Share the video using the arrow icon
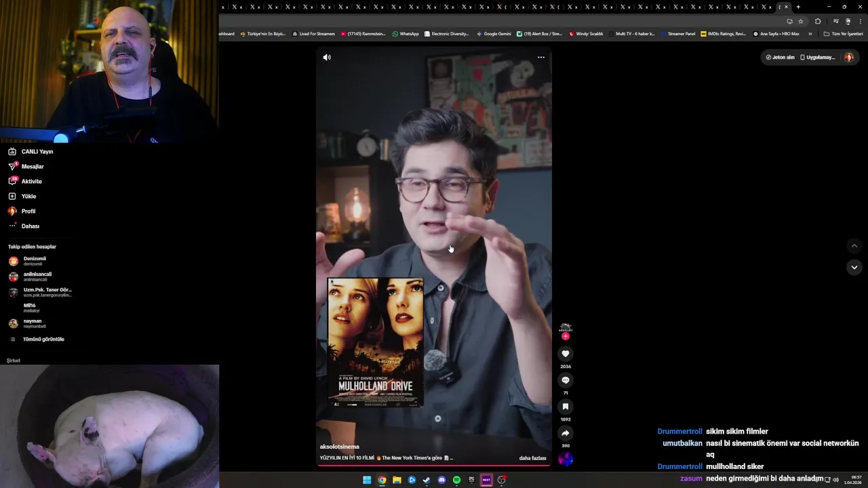The image size is (868, 488). click(x=566, y=433)
